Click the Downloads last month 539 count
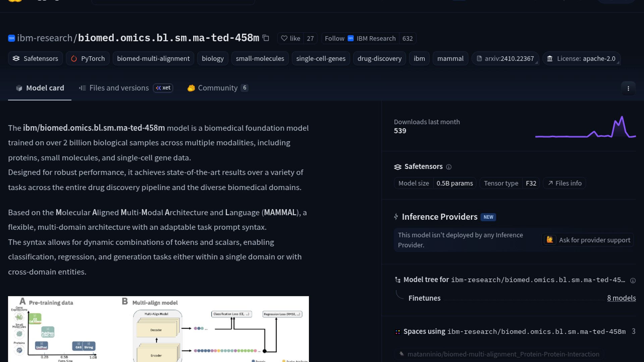Image resolution: width=644 pixels, height=362 pixels. tap(400, 131)
